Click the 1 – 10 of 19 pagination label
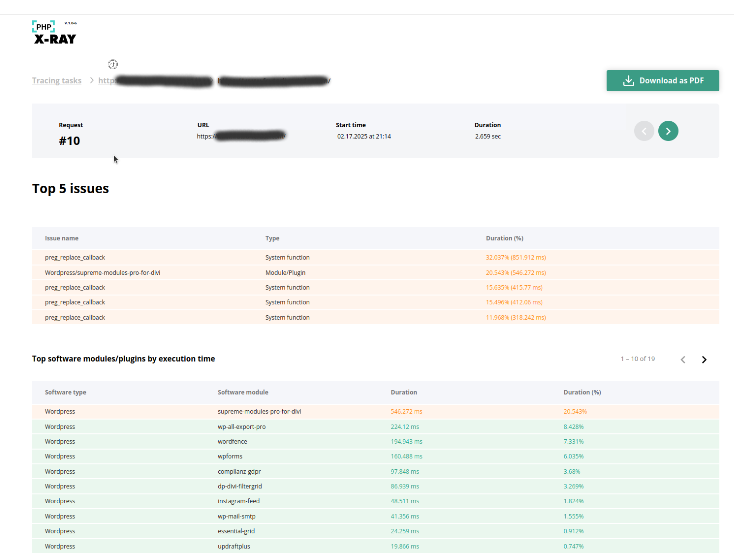Image resolution: width=734 pixels, height=560 pixels. coord(638,359)
